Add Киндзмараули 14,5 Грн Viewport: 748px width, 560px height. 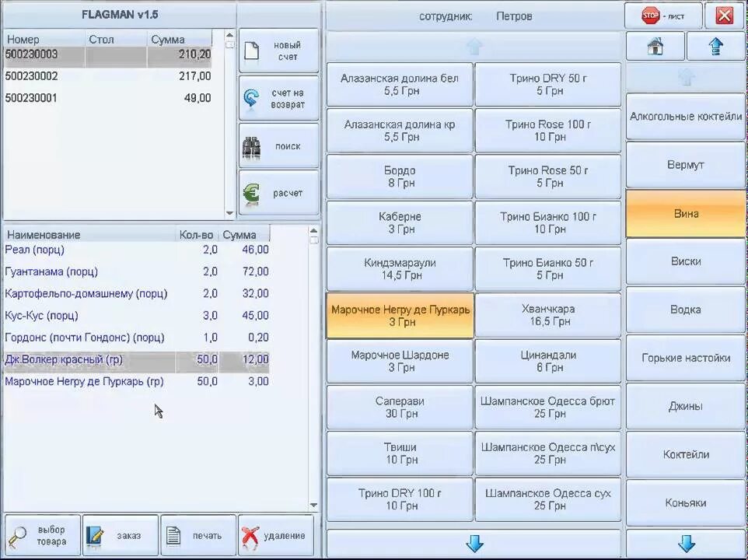(x=400, y=269)
